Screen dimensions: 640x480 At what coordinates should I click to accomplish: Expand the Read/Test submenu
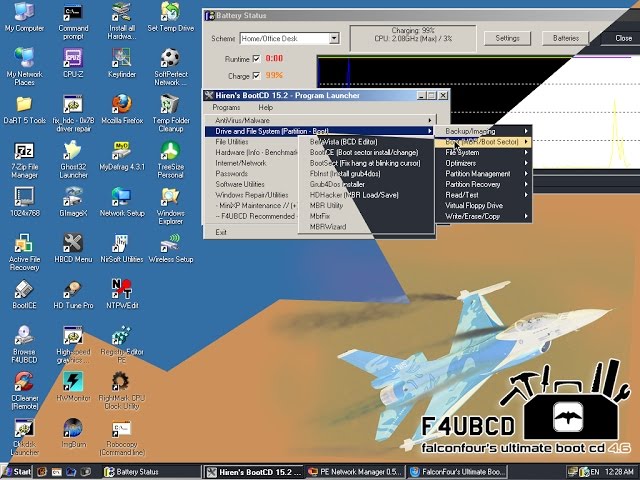coord(484,195)
